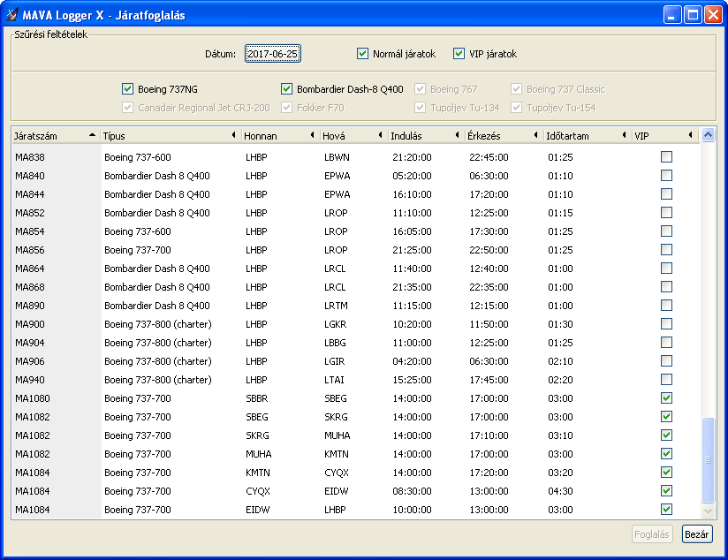728x560 pixels.
Task: Toggle VIP checkbox for flight MA864
Action: pyautogui.click(x=666, y=269)
